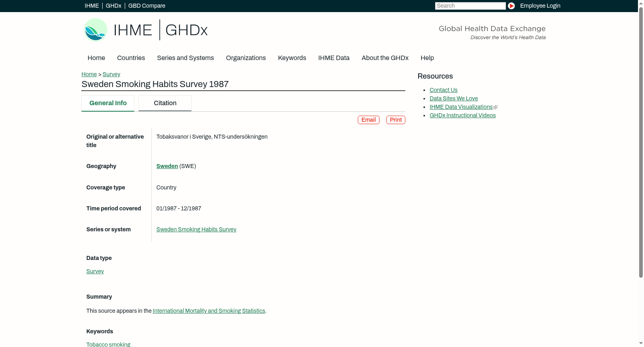
Task: Click the IHME leaf logo
Action: coord(95,30)
